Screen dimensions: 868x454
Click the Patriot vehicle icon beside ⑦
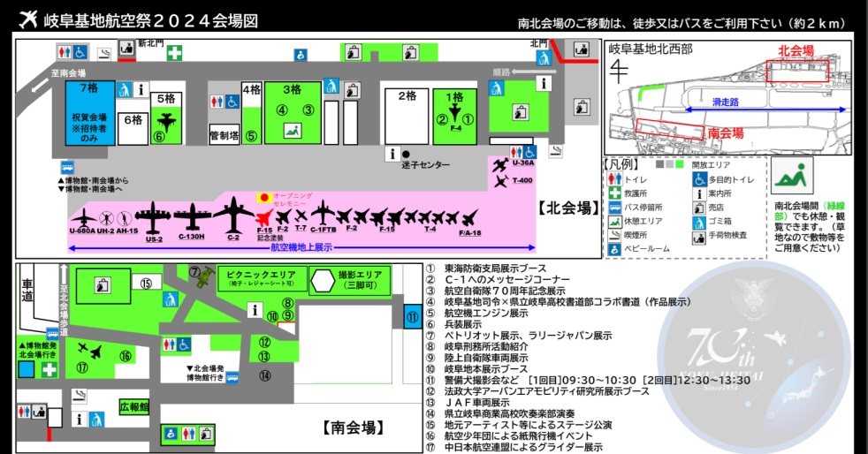click(x=207, y=276)
